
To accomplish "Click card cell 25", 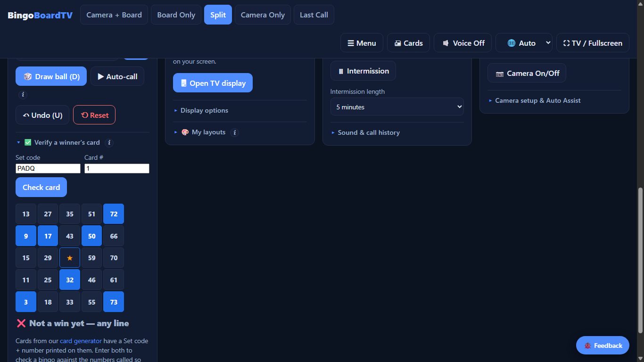I will point(48,280).
